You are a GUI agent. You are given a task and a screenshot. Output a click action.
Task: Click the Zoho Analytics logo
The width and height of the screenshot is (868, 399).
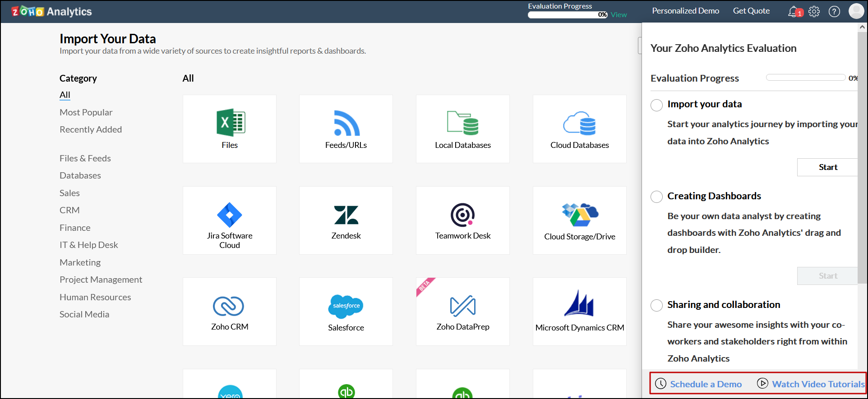coord(51,11)
